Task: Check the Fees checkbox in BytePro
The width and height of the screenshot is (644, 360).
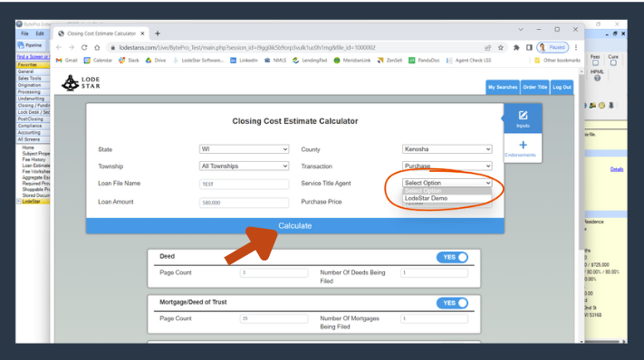Action: click(x=595, y=63)
